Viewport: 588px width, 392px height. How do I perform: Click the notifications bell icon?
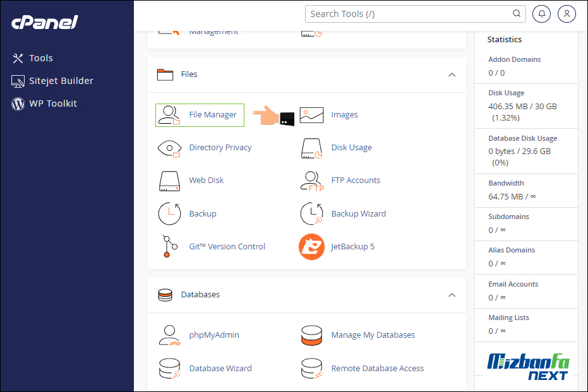point(541,13)
